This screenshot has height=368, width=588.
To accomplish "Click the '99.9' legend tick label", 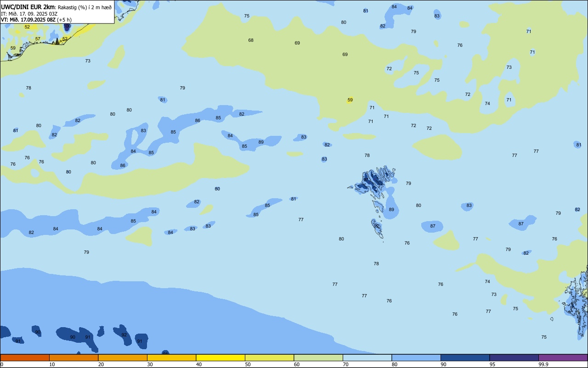I will [544, 364].
